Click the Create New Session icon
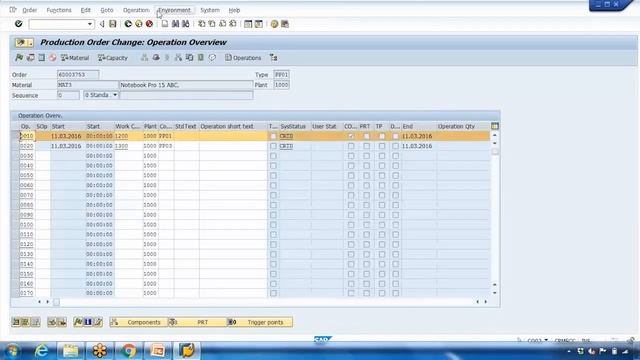 pos(248,24)
